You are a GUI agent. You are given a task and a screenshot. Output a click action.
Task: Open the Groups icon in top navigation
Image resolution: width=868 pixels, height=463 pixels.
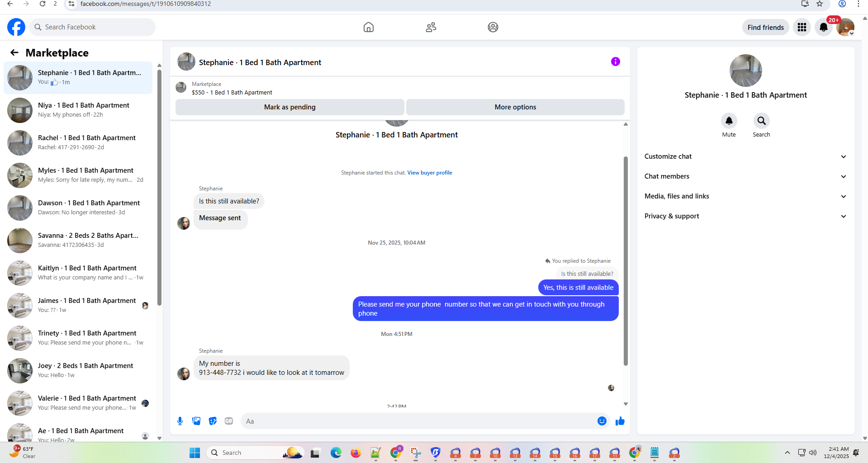tap(493, 27)
